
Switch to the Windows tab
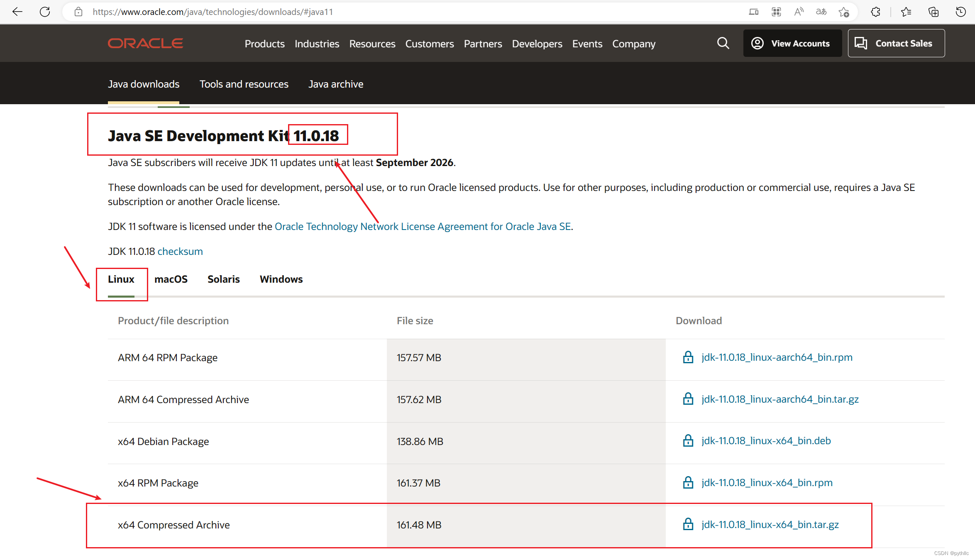tap(281, 279)
